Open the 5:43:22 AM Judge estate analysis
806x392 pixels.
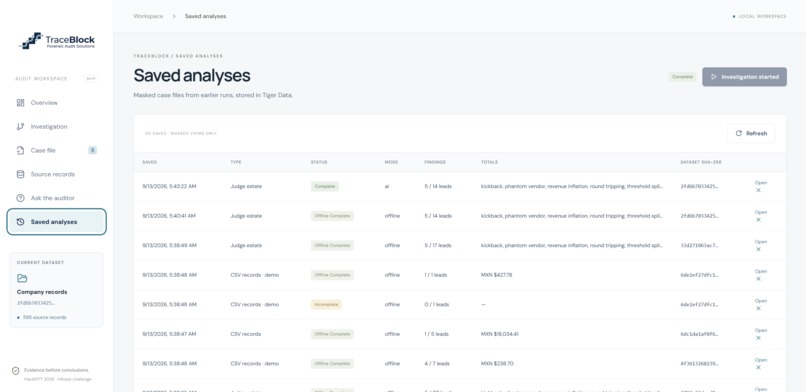click(761, 182)
